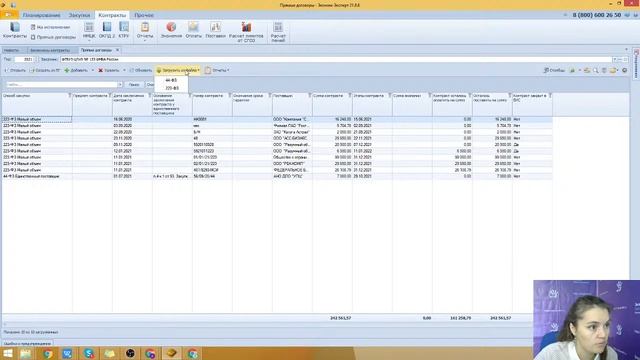The image size is (640, 360).
Task: Open the Отчеты ribbon icon
Action: coord(144,31)
